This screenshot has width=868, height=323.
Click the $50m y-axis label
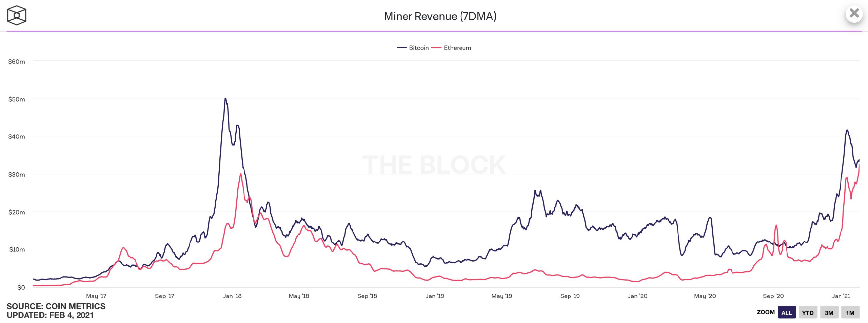point(17,99)
